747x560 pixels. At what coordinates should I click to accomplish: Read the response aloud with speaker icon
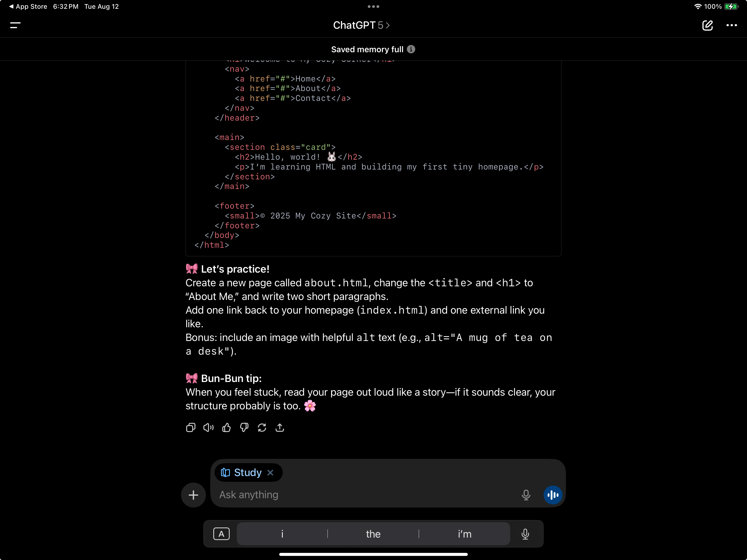(208, 428)
